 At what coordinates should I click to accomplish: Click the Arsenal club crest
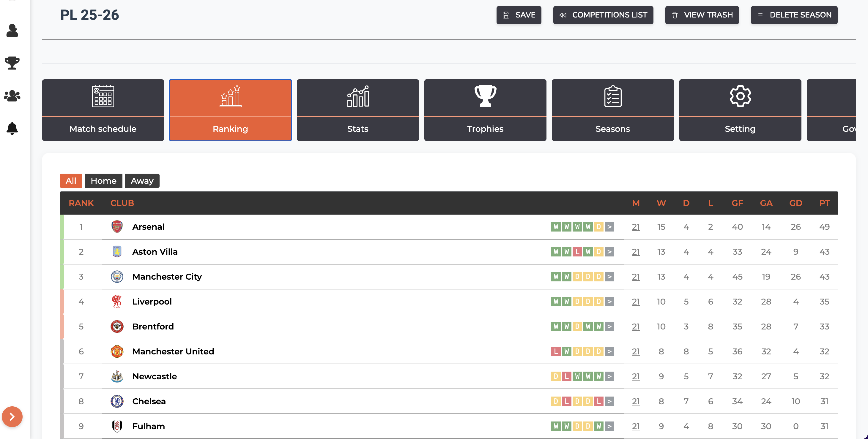click(x=117, y=227)
